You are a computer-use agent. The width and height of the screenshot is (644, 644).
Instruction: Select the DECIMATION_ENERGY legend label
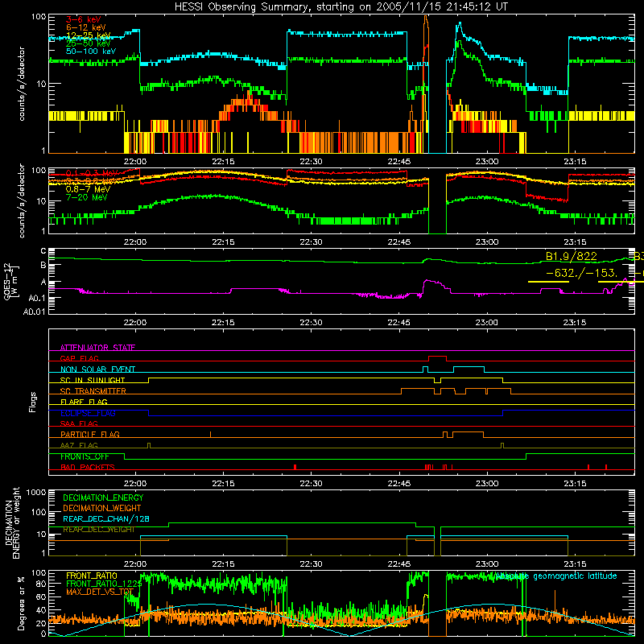pyautogui.click(x=103, y=497)
